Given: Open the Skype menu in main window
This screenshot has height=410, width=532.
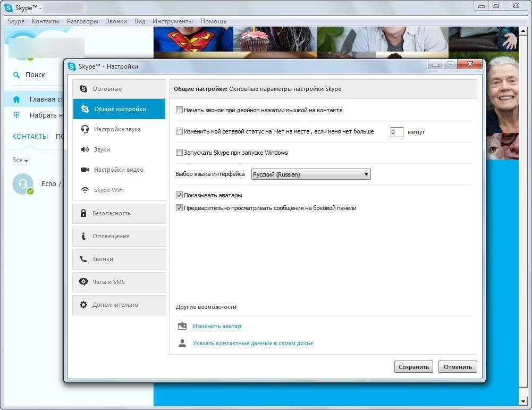Looking at the screenshot, I should tap(16, 21).
